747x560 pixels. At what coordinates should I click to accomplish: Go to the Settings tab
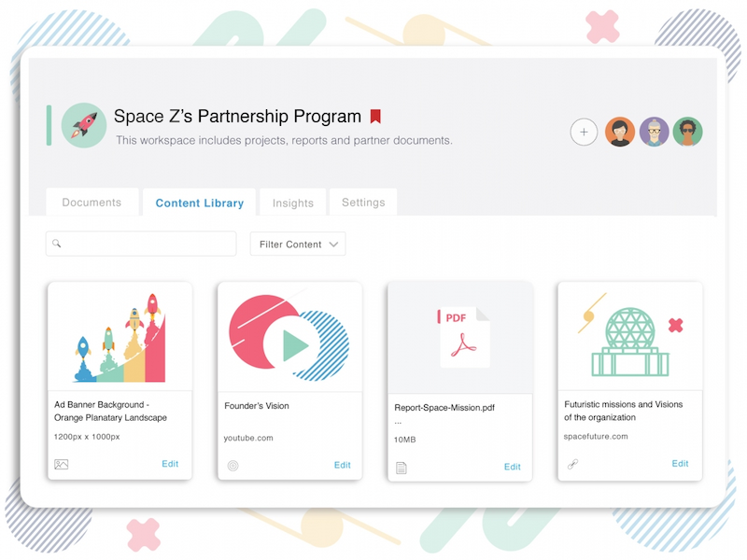coord(362,202)
